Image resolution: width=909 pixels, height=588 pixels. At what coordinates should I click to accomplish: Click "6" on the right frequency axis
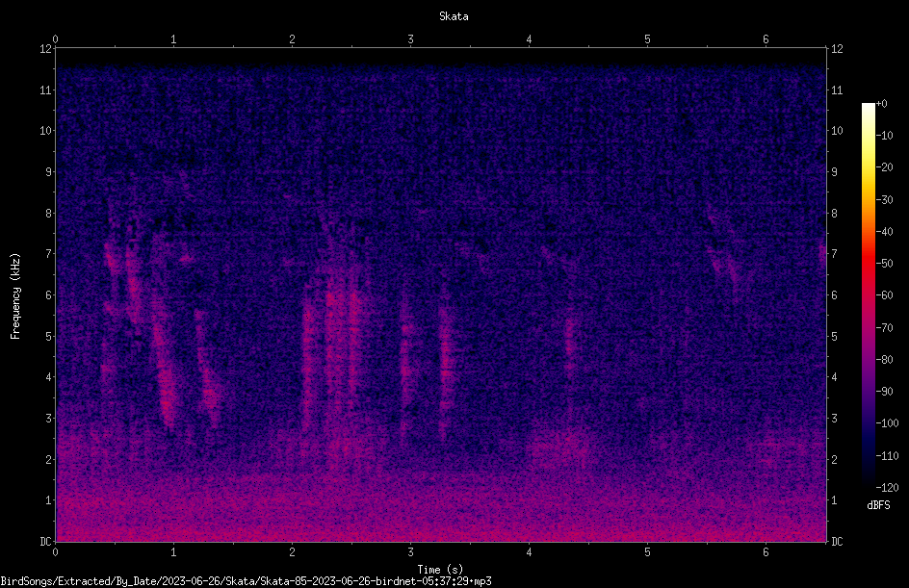tap(834, 294)
